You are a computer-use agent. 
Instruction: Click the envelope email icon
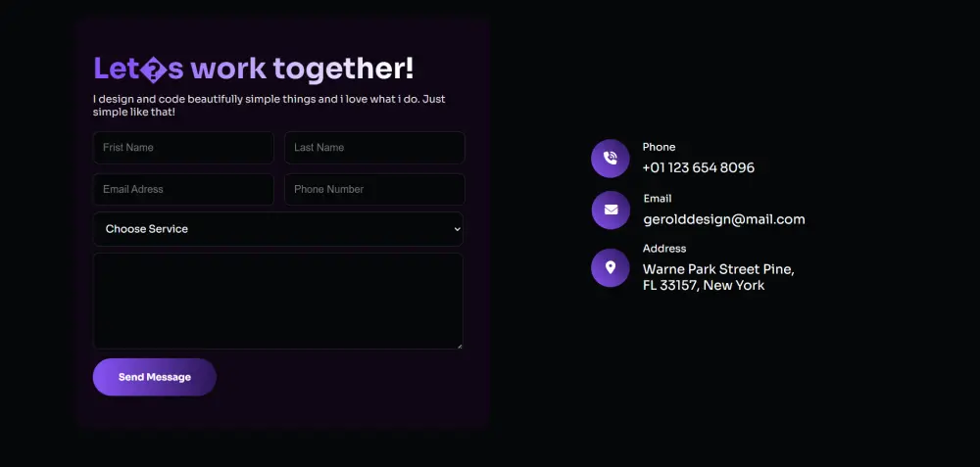coord(611,210)
